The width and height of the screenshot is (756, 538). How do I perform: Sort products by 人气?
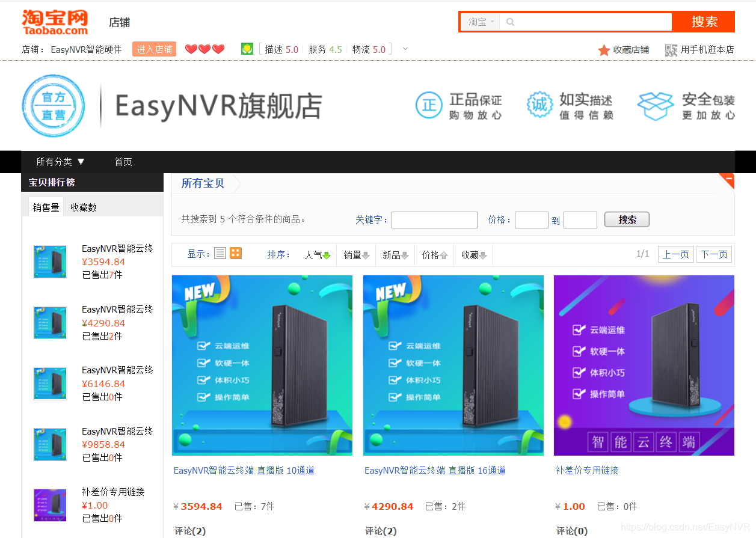318,255
